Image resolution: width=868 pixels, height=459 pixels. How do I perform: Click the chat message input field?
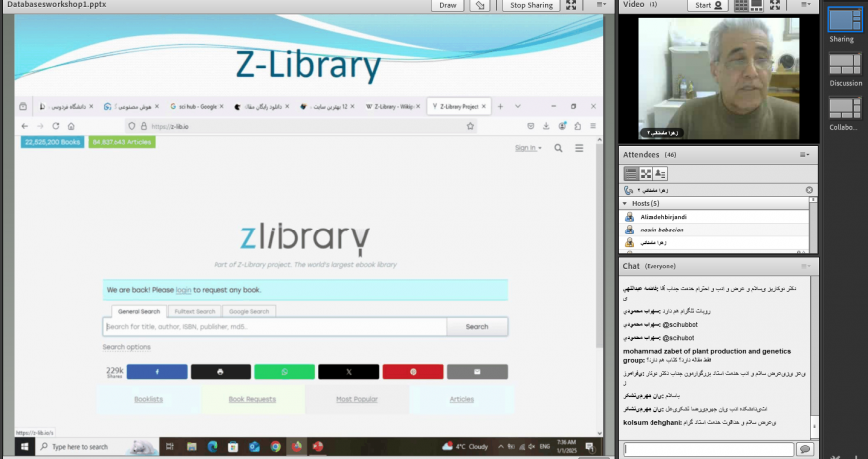pyautogui.click(x=708, y=449)
